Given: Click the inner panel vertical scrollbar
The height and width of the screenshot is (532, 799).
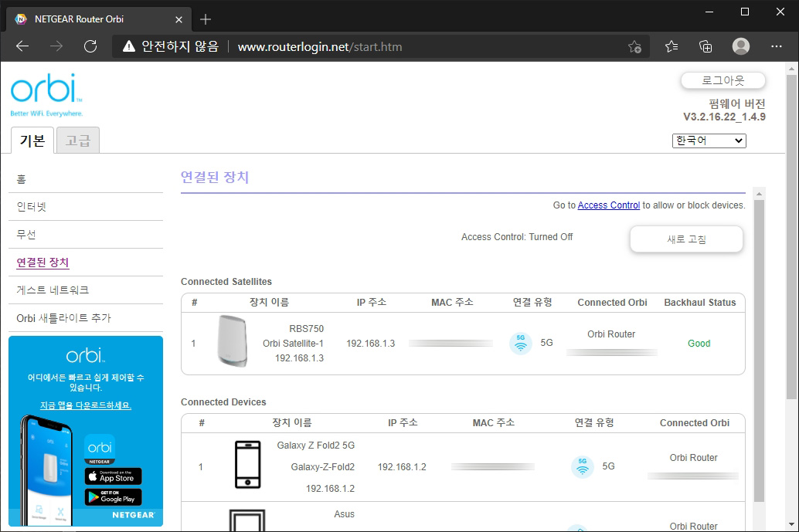Looking at the screenshot, I should (x=759, y=351).
